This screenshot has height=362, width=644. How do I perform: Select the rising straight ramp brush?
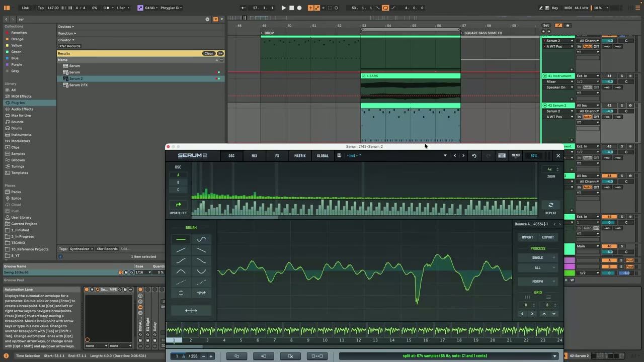(x=181, y=250)
